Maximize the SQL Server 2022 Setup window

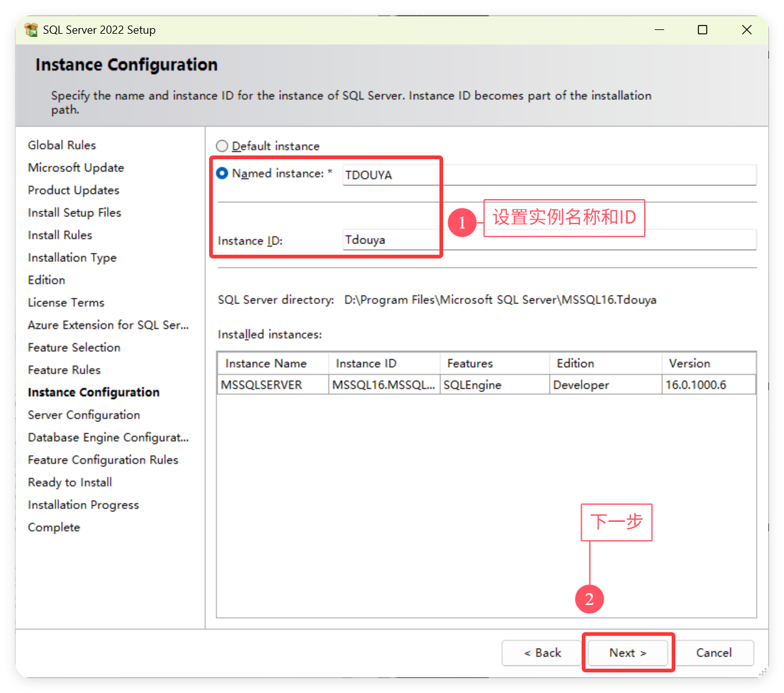pyautogui.click(x=702, y=29)
